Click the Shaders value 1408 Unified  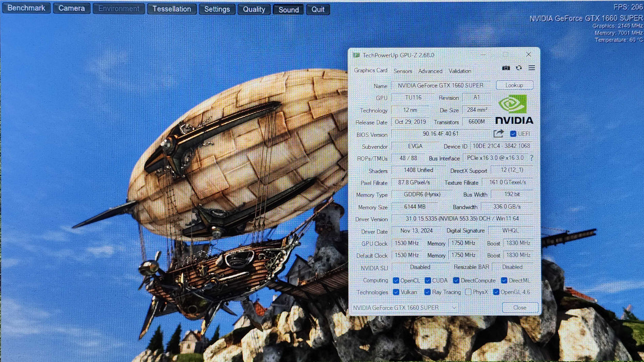[419, 171]
